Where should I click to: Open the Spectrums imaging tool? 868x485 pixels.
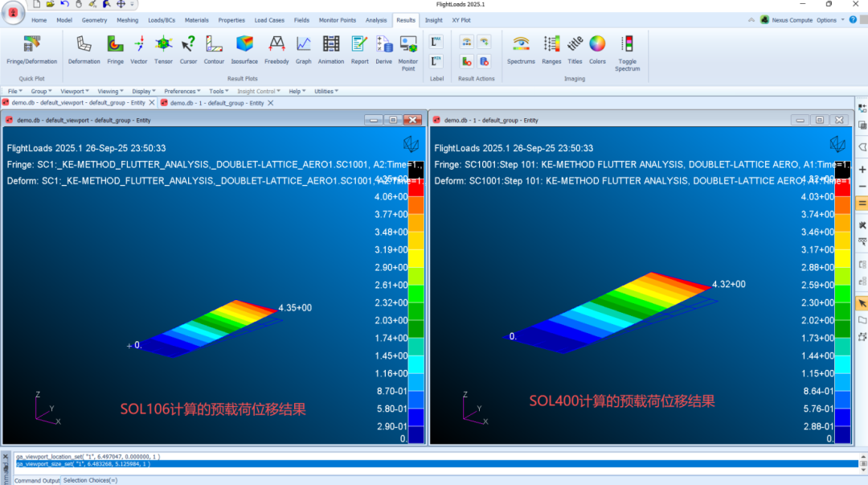[521, 49]
